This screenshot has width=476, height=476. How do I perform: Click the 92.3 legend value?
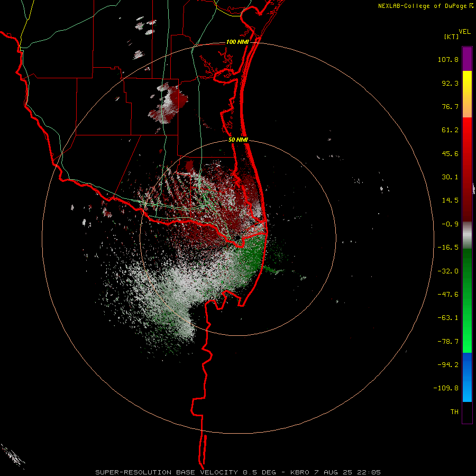(x=450, y=83)
